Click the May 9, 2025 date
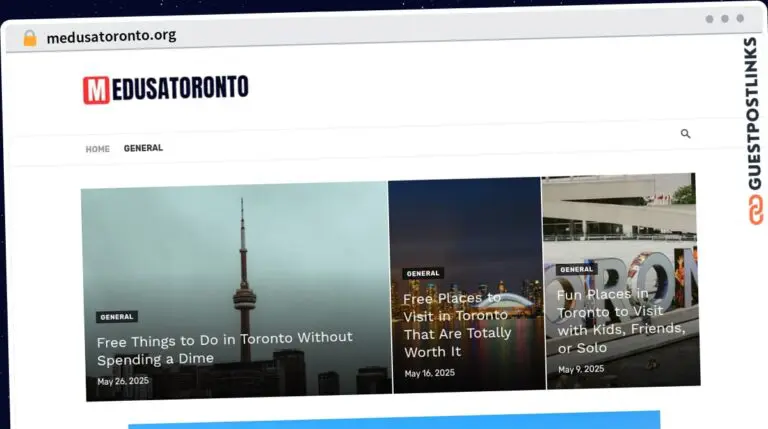The height and width of the screenshot is (429, 768). (581, 369)
